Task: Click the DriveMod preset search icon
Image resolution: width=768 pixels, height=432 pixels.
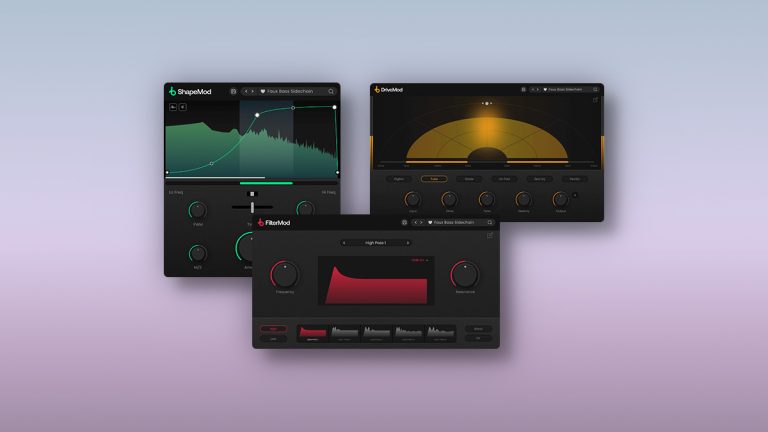Action: [595, 90]
